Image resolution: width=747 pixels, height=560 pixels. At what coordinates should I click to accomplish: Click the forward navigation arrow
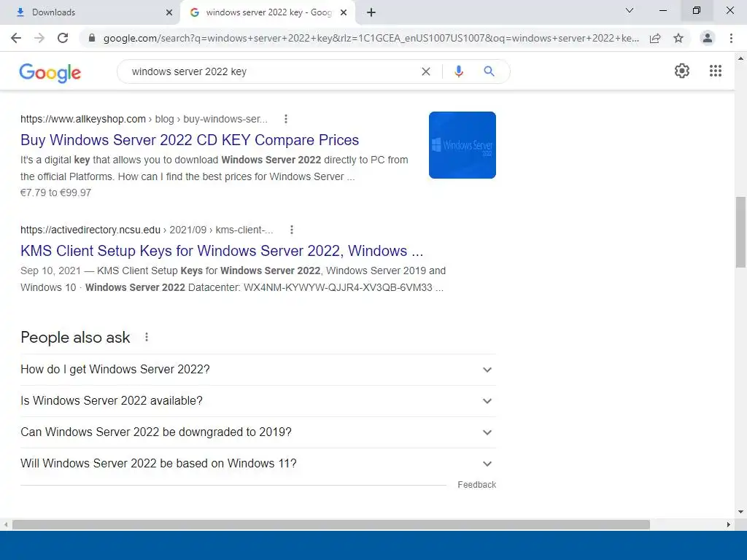click(39, 38)
